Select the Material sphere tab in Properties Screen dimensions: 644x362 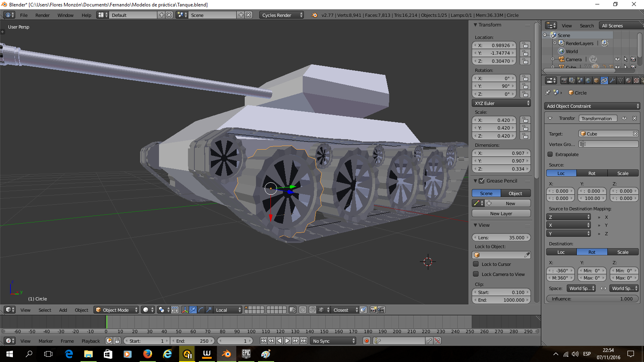(628, 80)
